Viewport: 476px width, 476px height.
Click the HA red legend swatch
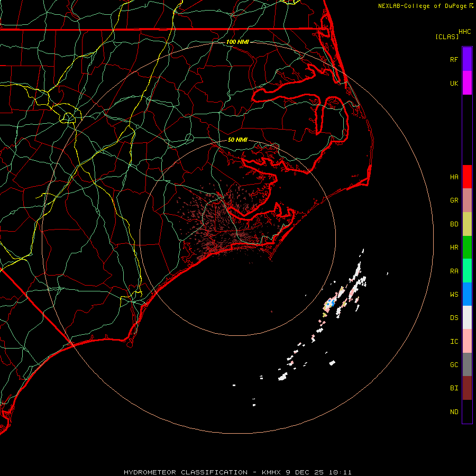(467, 177)
